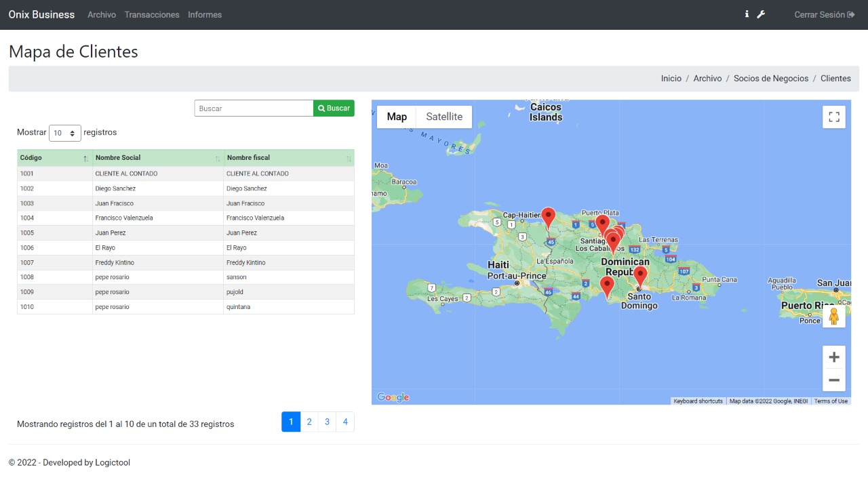Focus the Buscar search field
Image resolution: width=868 pixels, height=488 pixels.
point(254,108)
